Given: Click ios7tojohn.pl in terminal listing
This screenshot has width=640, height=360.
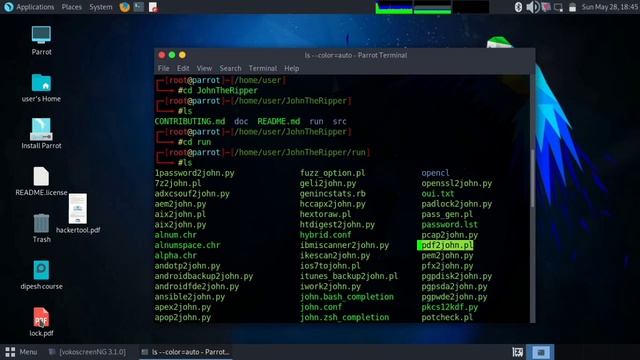Looking at the screenshot, I should pyautogui.click(x=330, y=266).
